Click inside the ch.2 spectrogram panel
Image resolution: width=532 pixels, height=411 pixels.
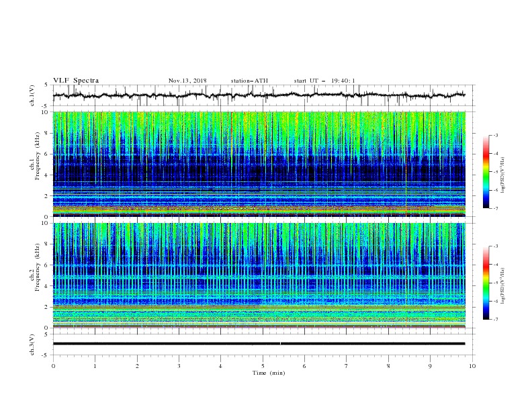259,275
